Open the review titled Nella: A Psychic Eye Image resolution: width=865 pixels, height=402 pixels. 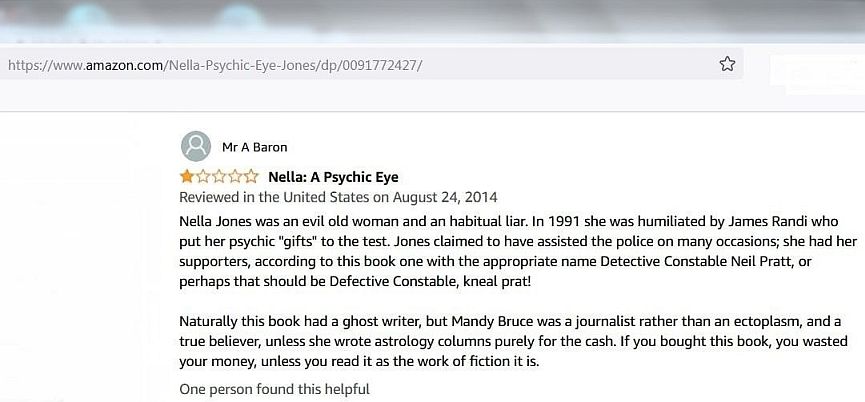[333, 177]
